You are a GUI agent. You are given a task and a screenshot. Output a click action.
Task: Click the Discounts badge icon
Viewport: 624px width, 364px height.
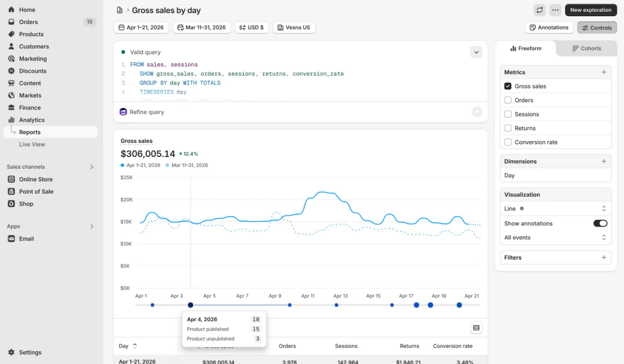[11, 71]
